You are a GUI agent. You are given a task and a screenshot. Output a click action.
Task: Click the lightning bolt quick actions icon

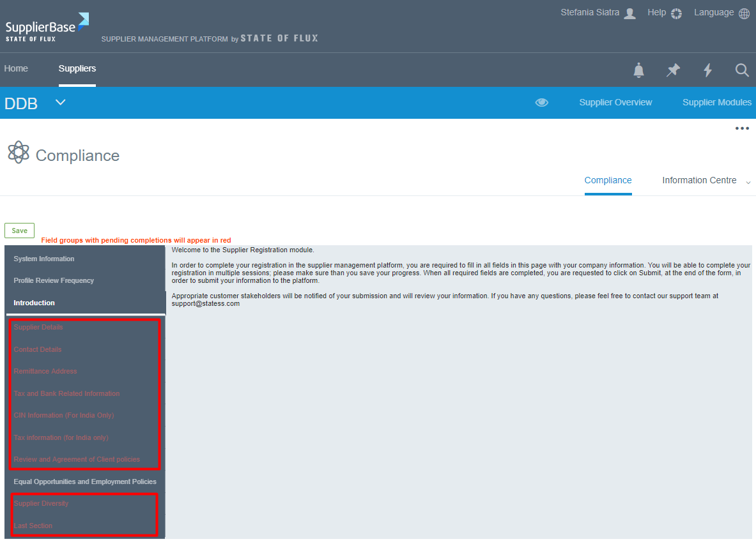tap(707, 70)
